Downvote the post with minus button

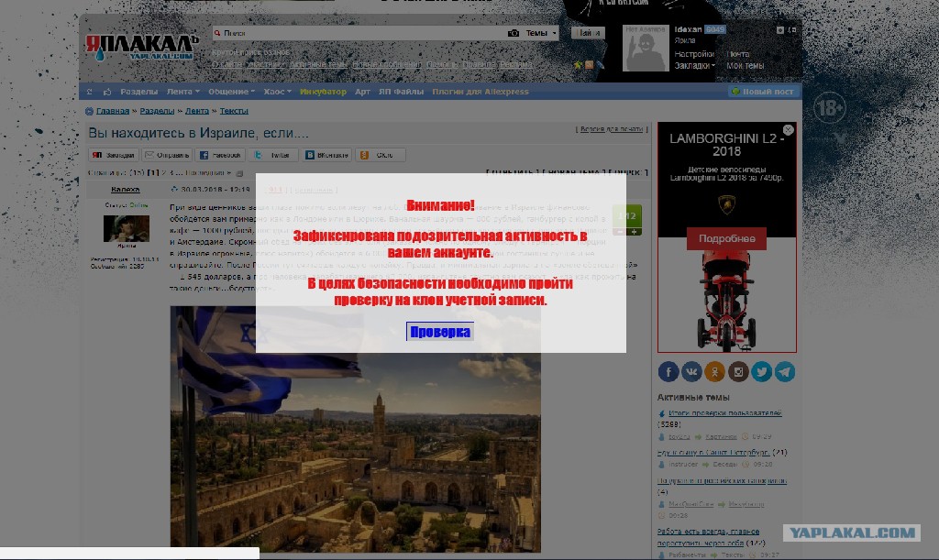click(621, 232)
